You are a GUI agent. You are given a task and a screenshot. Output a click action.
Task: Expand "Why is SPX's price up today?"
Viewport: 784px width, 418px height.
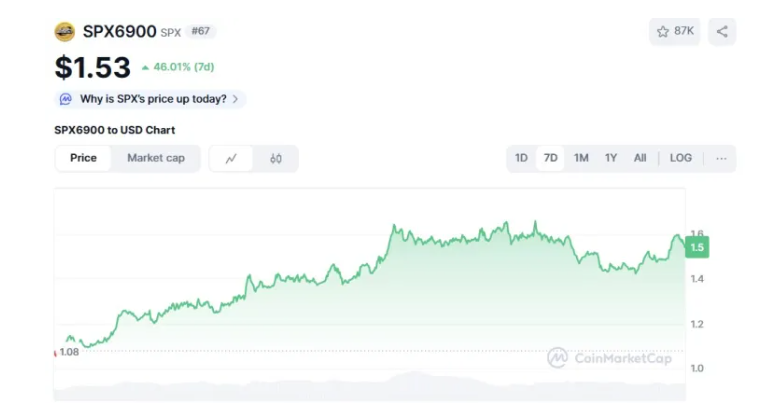[x=153, y=99]
